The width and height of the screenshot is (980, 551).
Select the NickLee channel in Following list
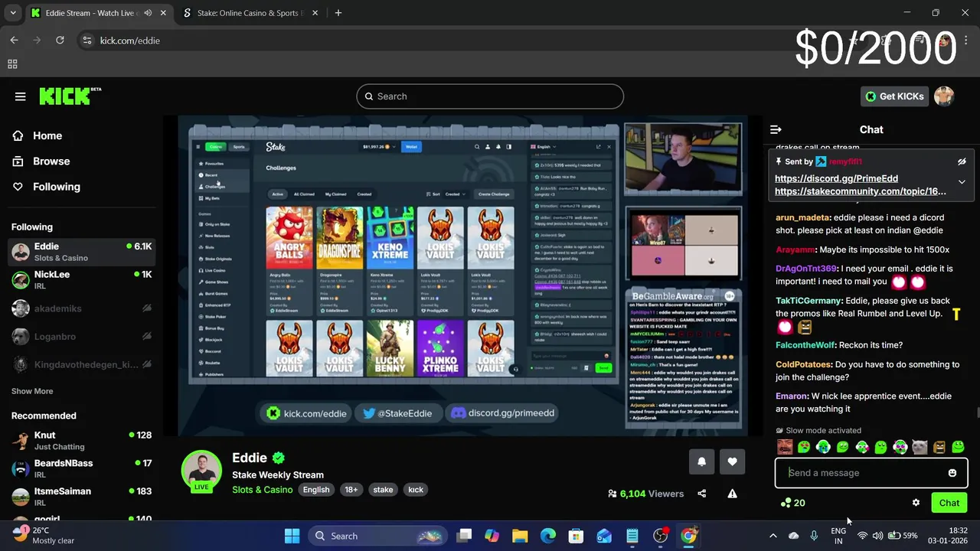[81, 280]
